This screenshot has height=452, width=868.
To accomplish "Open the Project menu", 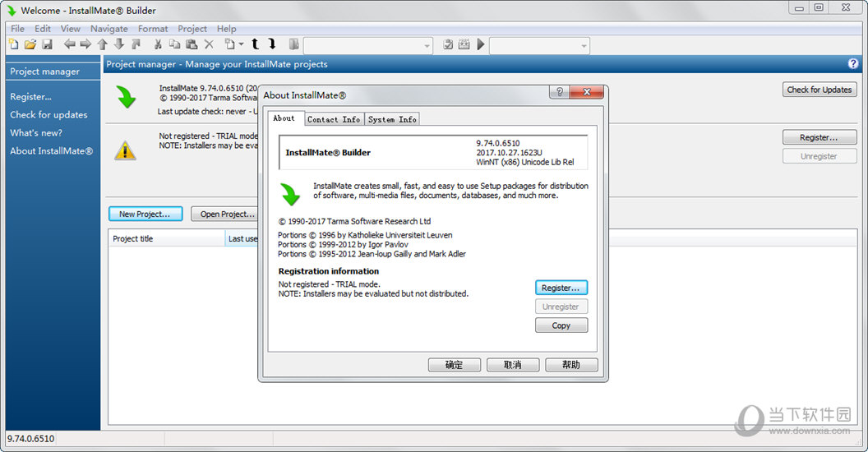I will [x=192, y=29].
